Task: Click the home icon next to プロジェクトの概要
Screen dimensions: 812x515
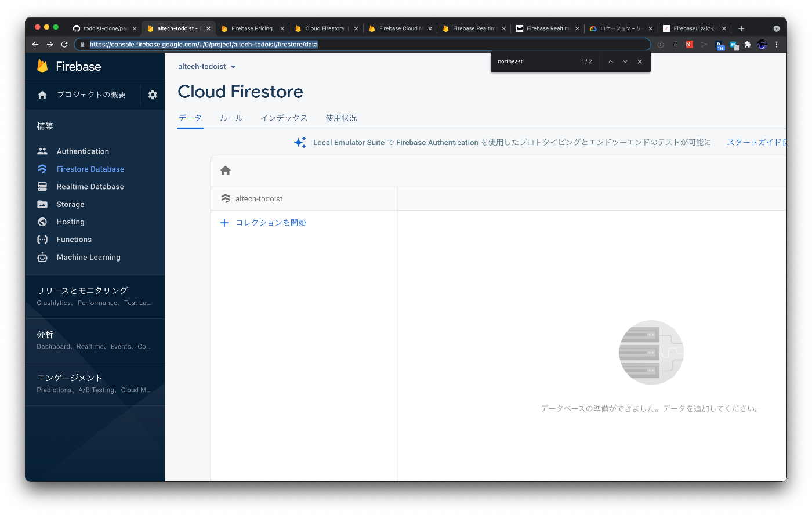Action: [42, 95]
